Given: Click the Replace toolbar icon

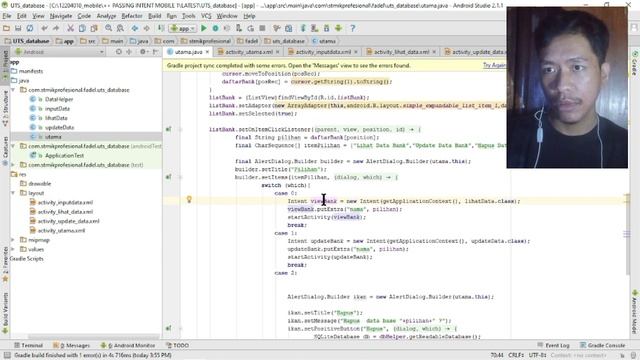Looking at the screenshot, I should [x=120, y=28].
